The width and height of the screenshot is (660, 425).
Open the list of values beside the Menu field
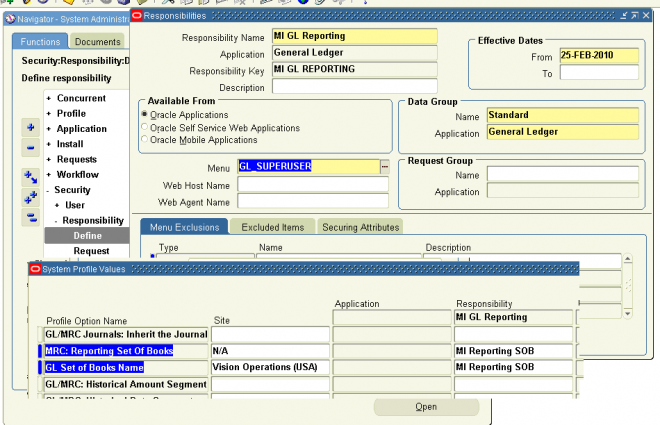[385, 167]
